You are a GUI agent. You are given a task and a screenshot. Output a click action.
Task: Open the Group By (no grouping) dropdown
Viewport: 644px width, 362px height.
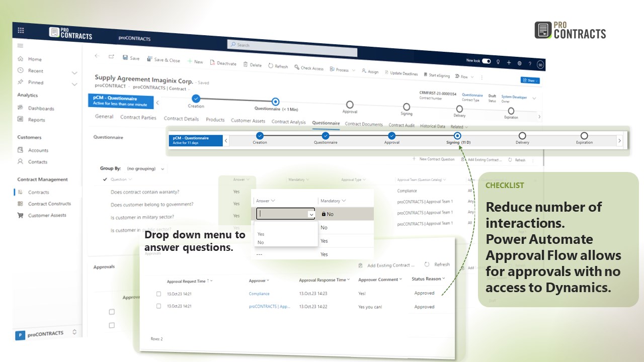pos(146,168)
